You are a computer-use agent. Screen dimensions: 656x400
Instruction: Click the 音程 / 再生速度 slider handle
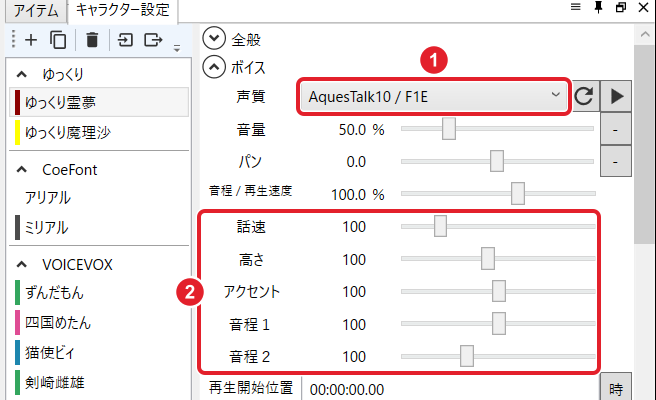pos(518,193)
